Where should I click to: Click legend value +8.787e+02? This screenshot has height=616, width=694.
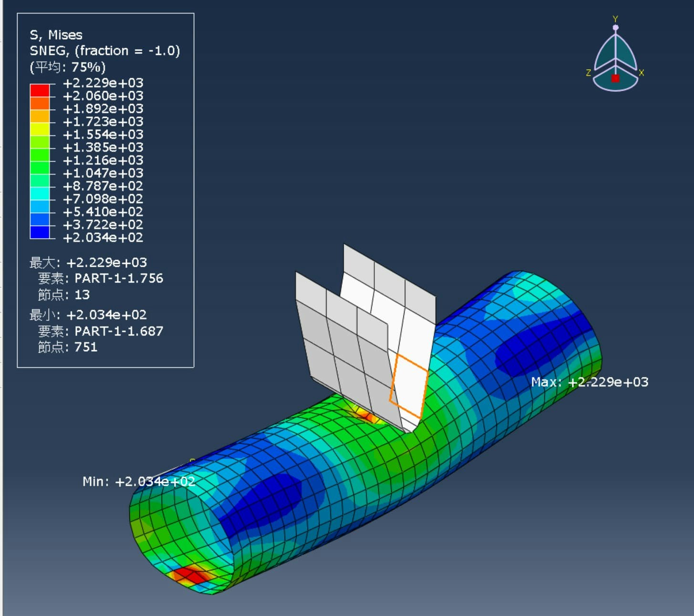coord(103,186)
